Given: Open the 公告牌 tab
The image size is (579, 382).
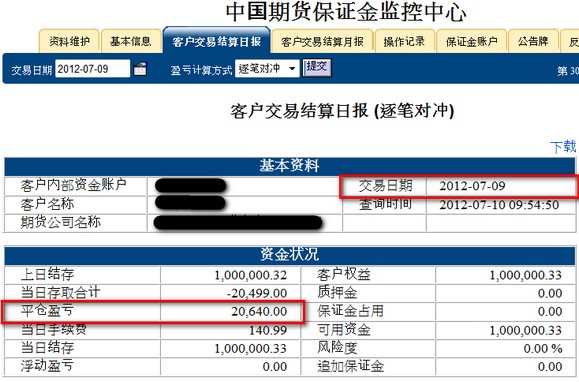Looking at the screenshot, I should (x=533, y=41).
